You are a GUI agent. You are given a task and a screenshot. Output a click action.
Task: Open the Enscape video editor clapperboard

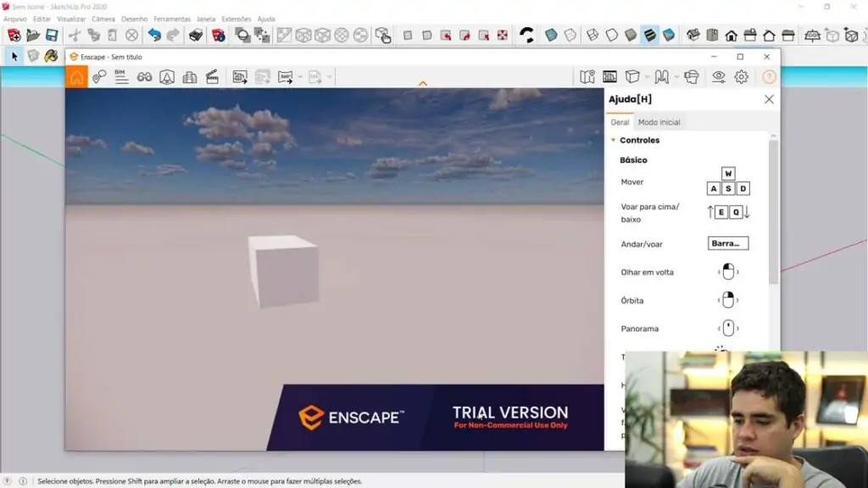212,76
